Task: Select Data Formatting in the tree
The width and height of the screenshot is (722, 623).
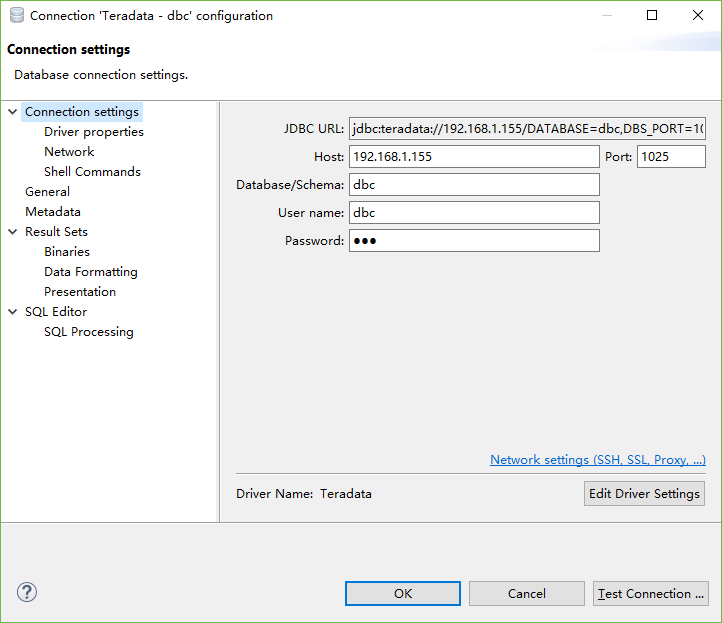Action: [91, 272]
